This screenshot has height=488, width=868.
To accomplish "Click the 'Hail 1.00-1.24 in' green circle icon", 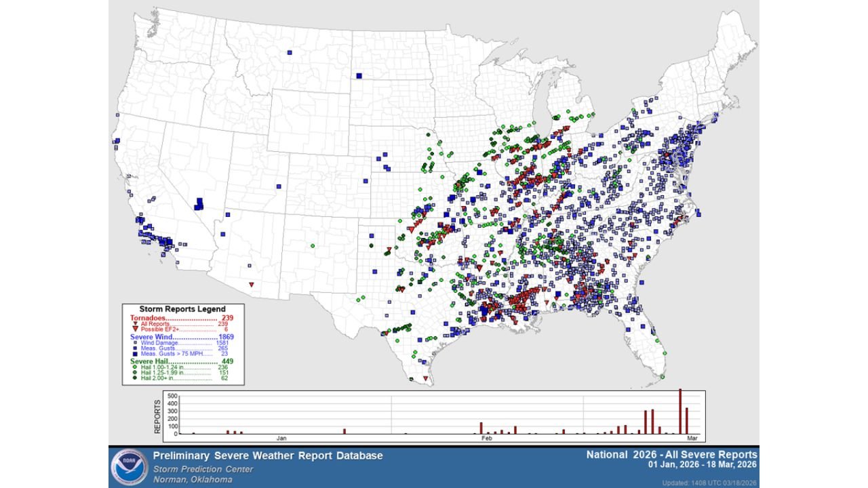I will point(136,367).
